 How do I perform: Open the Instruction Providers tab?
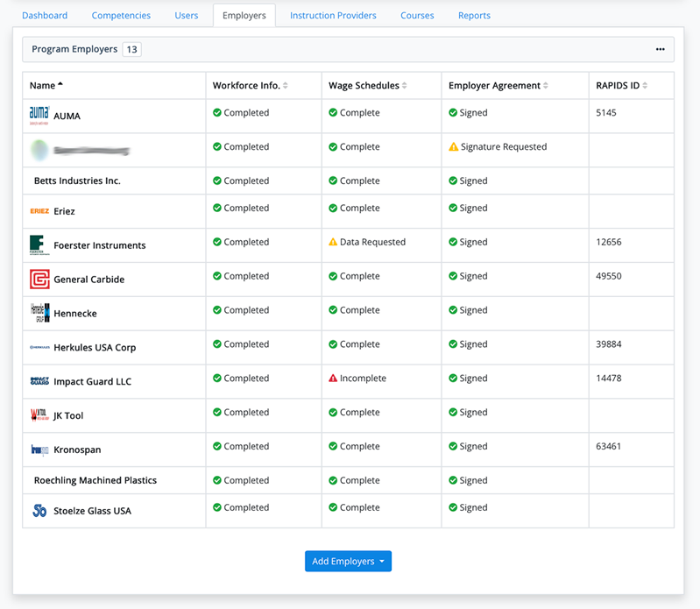click(x=333, y=15)
